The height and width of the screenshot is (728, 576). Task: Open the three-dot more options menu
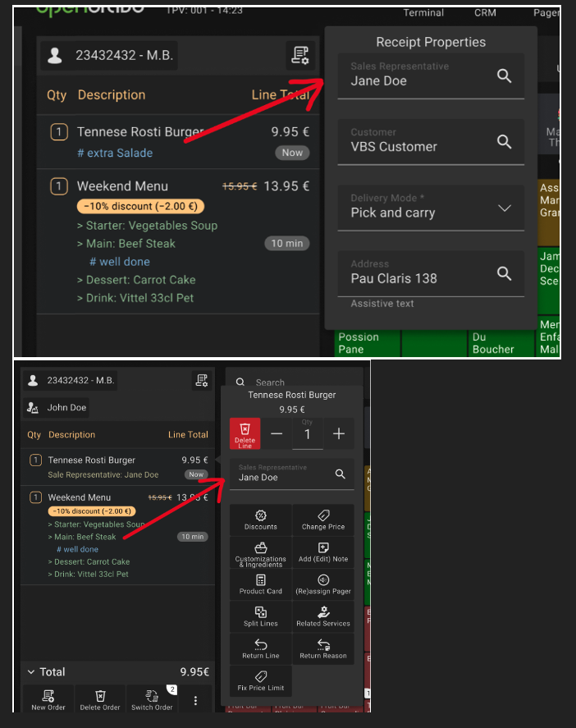tap(195, 700)
